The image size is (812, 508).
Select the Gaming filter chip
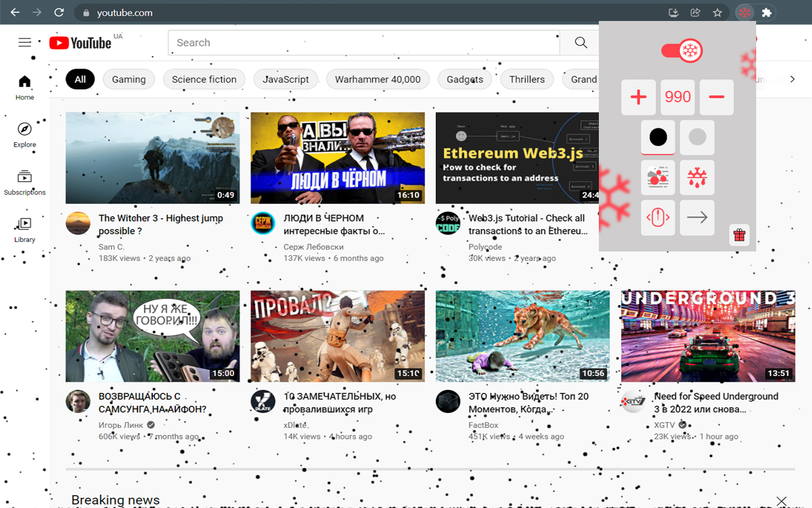pyautogui.click(x=129, y=79)
